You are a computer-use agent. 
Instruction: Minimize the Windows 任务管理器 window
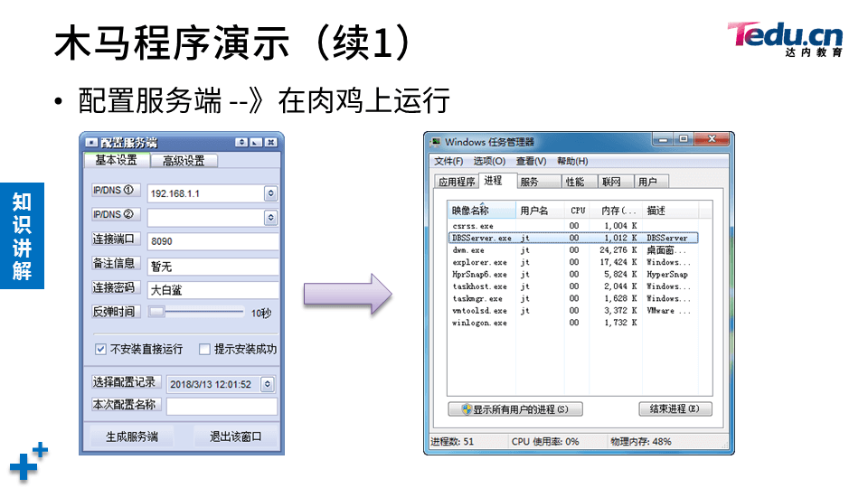(x=663, y=139)
